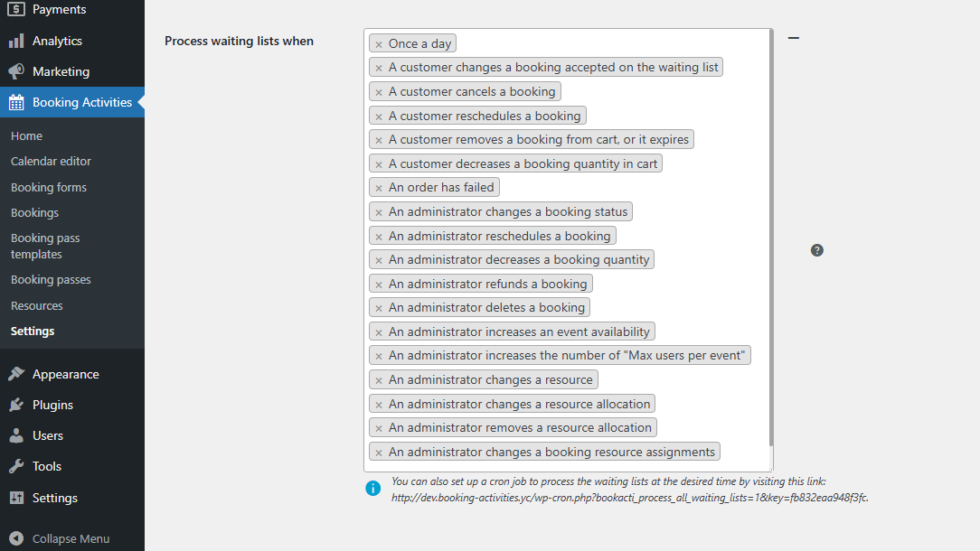Click the Marketing megaphone icon
This screenshot has width=980, height=551.
pyautogui.click(x=16, y=72)
